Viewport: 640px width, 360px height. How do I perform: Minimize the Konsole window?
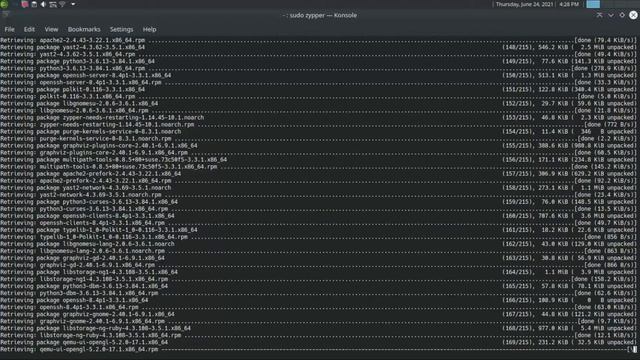coord(611,15)
